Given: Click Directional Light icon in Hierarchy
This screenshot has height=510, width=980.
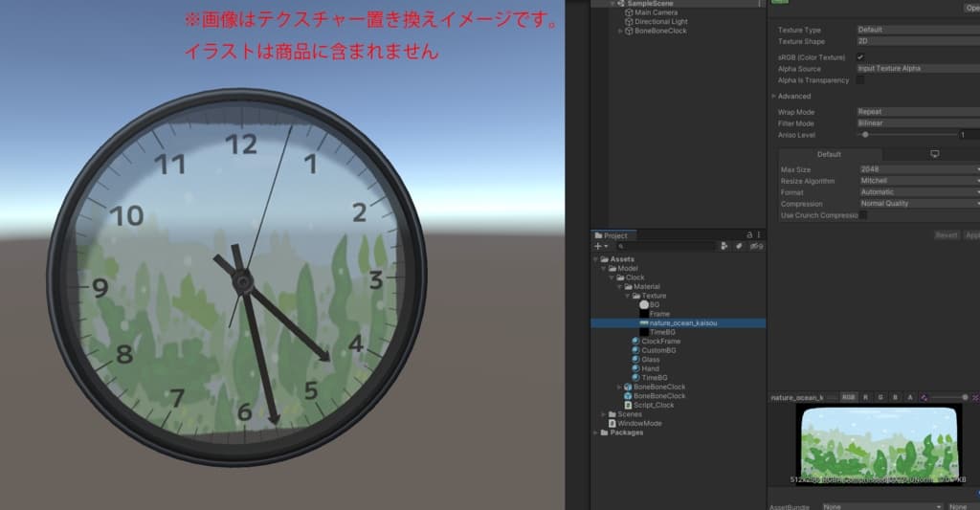Looking at the screenshot, I should (x=629, y=21).
